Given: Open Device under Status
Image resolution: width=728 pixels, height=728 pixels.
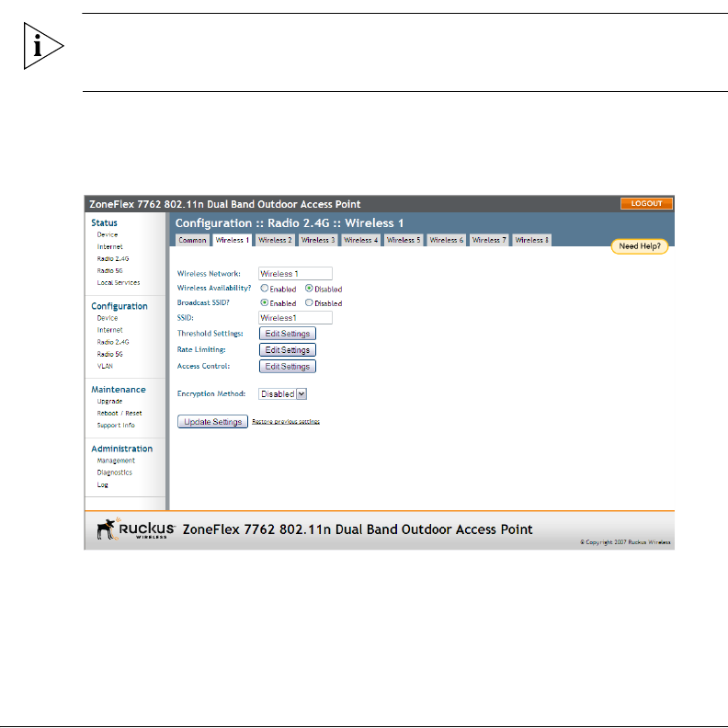Looking at the screenshot, I should (x=108, y=234).
